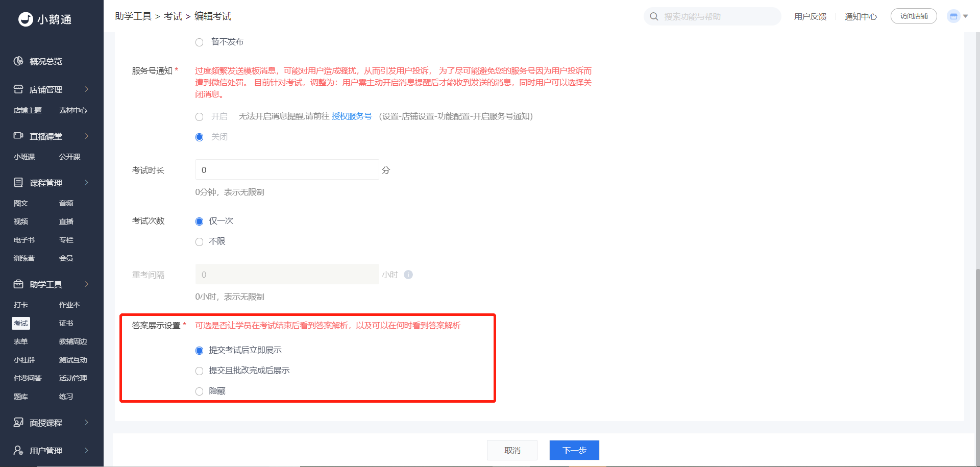Screen dimensions: 980x467
Task: Expand the 面授课程 chevron
Action: (87, 423)
